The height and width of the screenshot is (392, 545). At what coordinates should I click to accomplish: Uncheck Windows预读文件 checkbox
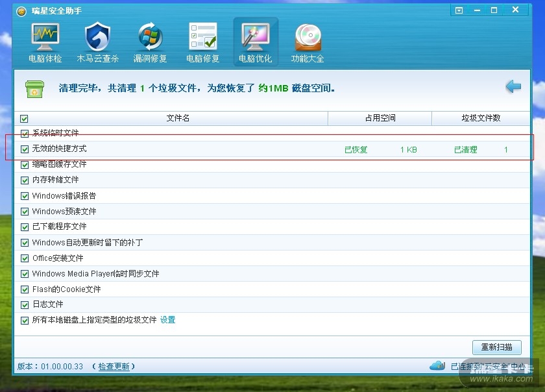click(25, 212)
